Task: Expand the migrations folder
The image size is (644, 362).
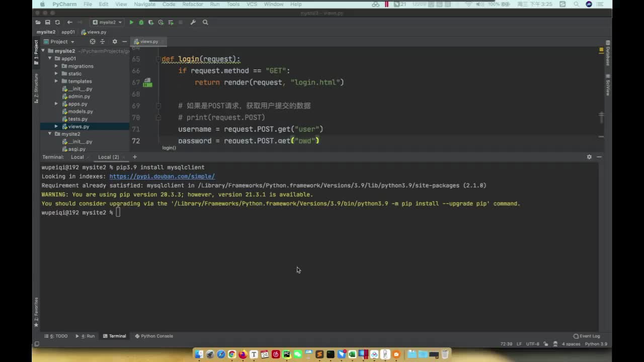Action: [56, 66]
